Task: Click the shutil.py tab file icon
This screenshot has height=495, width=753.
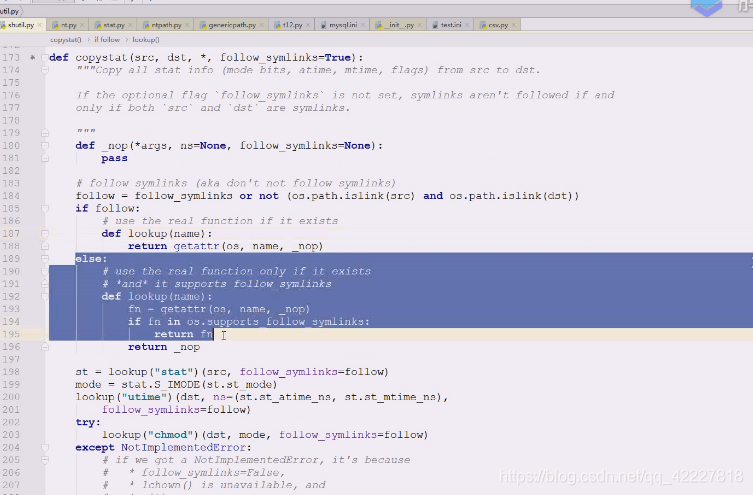Action: pyautogui.click(x=3, y=25)
